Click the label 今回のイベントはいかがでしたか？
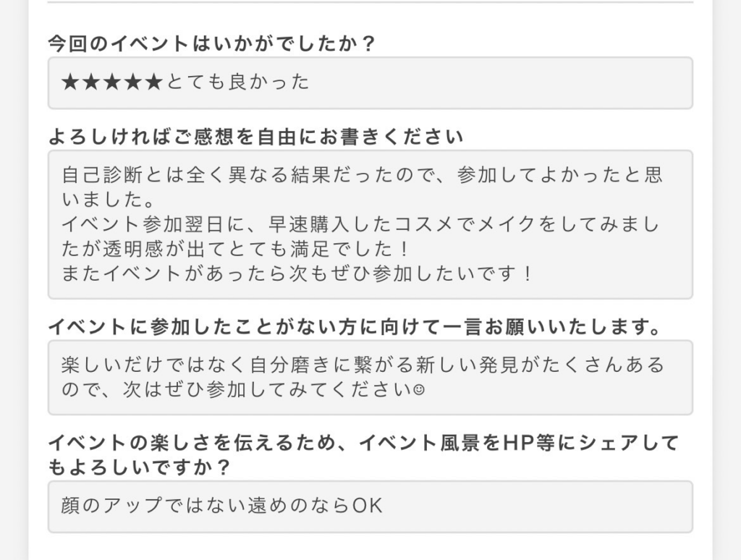The width and height of the screenshot is (741, 560). click(211, 43)
